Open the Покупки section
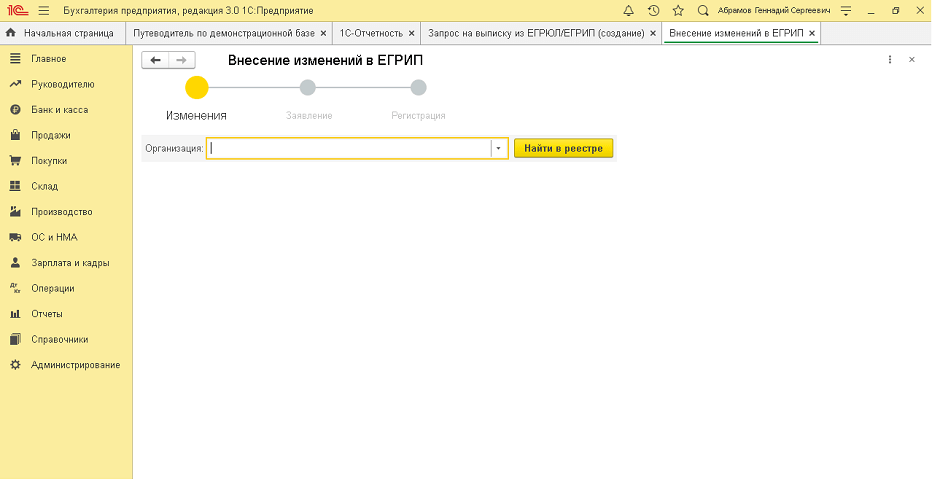 click(x=49, y=161)
